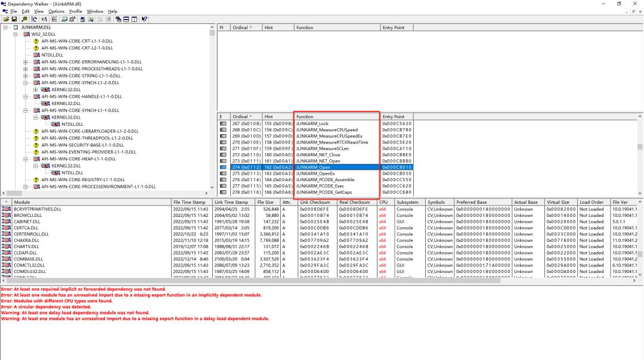The width and height of the screenshot is (644, 360).
Task: Open the Profile menu
Action: point(76,11)
